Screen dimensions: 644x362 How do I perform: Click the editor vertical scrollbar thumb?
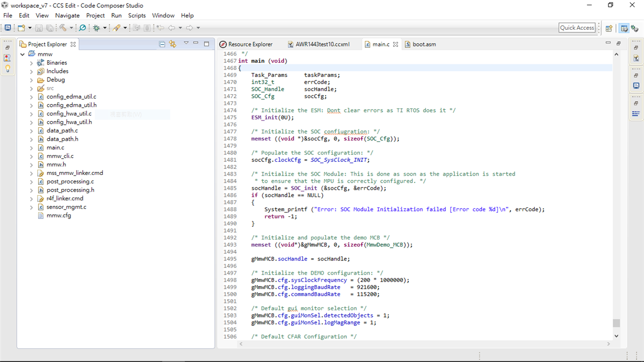point(616,323)
